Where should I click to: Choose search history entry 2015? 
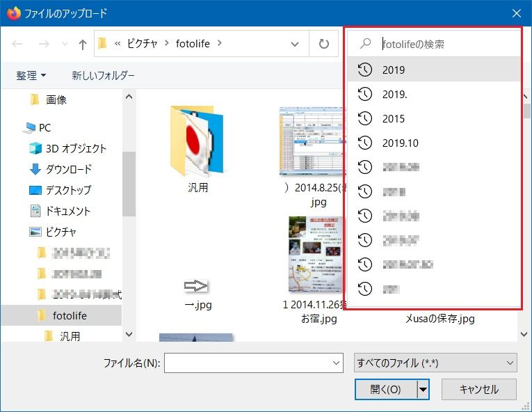click(434, 118)
